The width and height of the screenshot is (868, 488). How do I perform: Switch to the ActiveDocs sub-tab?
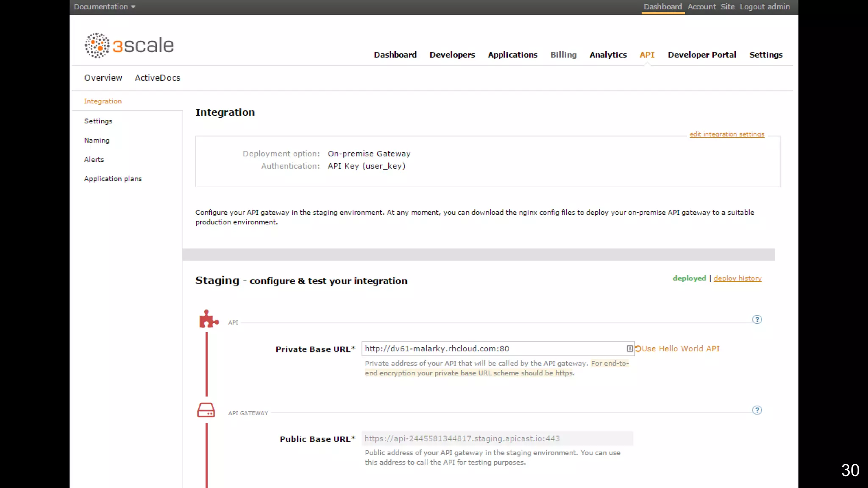[157, 78]
